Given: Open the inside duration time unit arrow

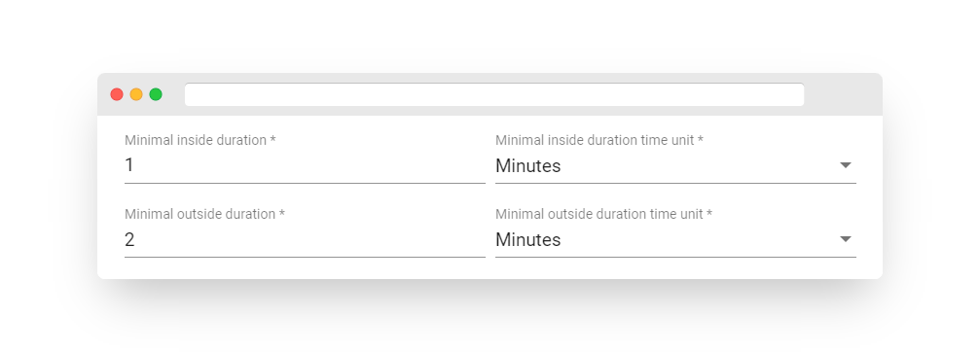Looking at the screenshot, I should point(845,165).
